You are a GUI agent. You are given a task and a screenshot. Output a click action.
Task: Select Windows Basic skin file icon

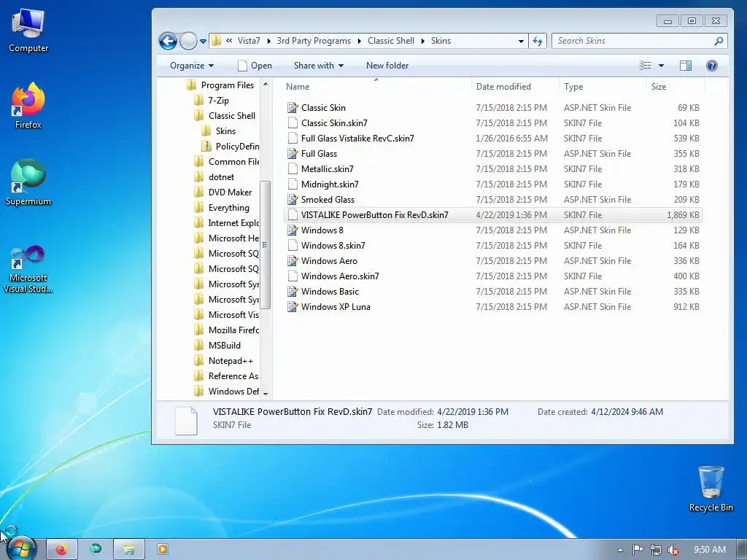(293, 292)
